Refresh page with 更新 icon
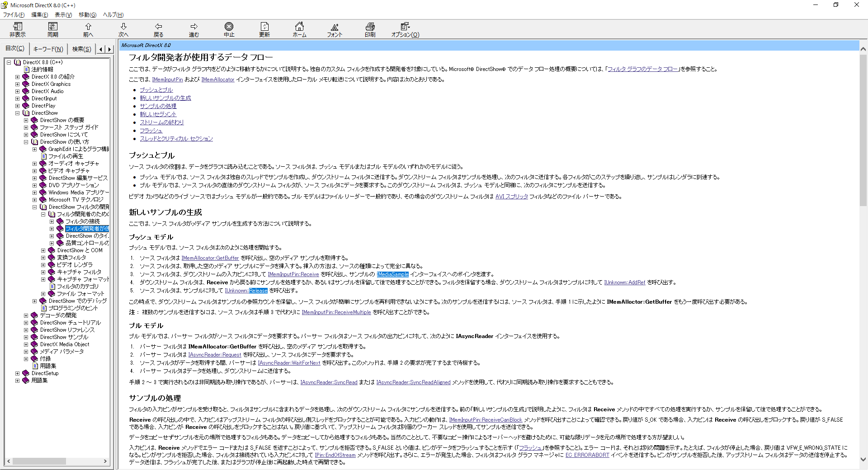This screenshot has height=470, width=868. [264, 26]
